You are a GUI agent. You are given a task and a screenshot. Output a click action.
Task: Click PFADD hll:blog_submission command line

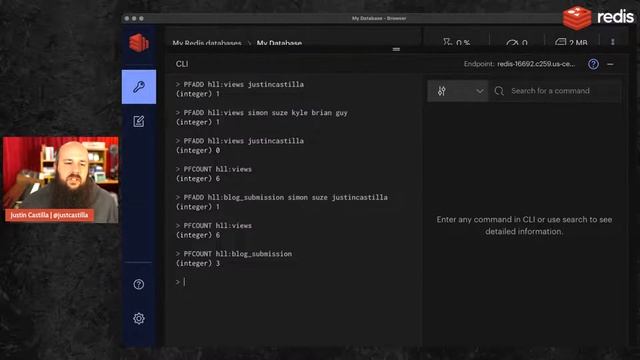pos(282,197)
